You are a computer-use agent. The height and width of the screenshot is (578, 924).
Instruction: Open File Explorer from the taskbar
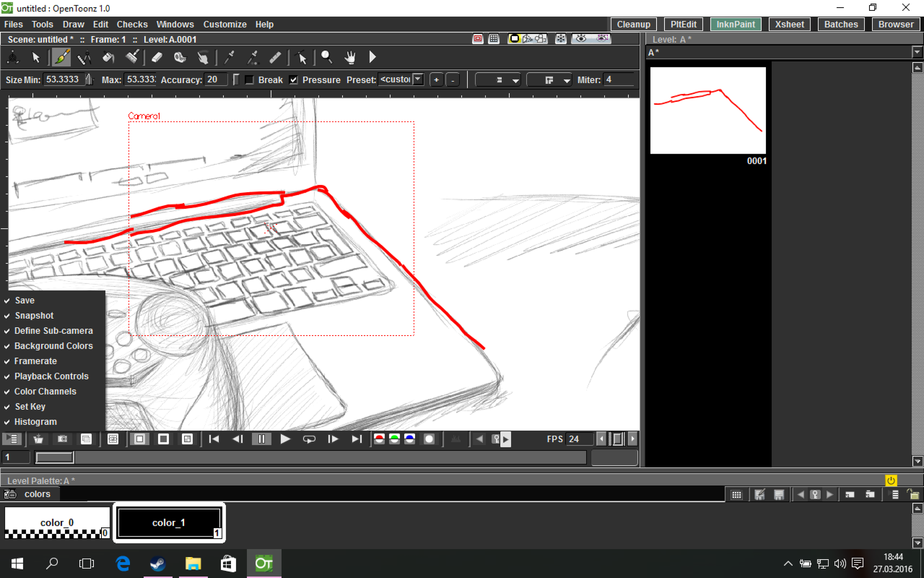point(193,564)
